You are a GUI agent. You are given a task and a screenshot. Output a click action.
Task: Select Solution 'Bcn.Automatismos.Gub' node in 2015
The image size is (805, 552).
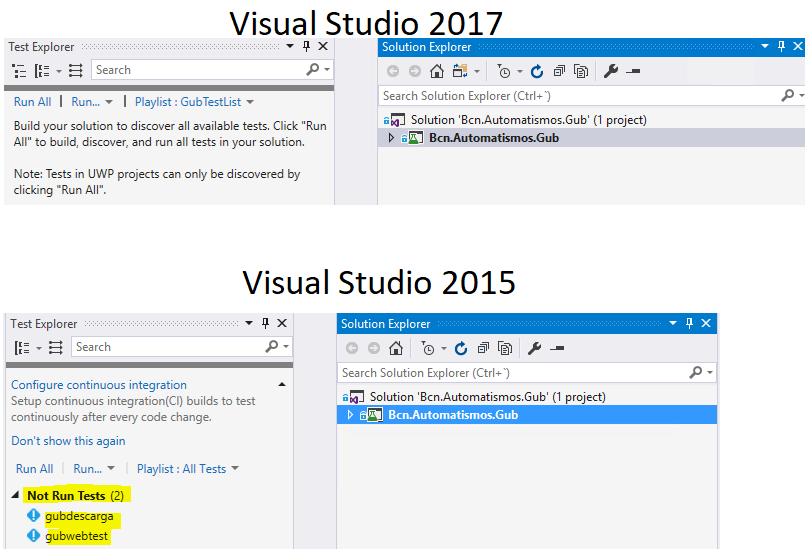pos(488,396)
